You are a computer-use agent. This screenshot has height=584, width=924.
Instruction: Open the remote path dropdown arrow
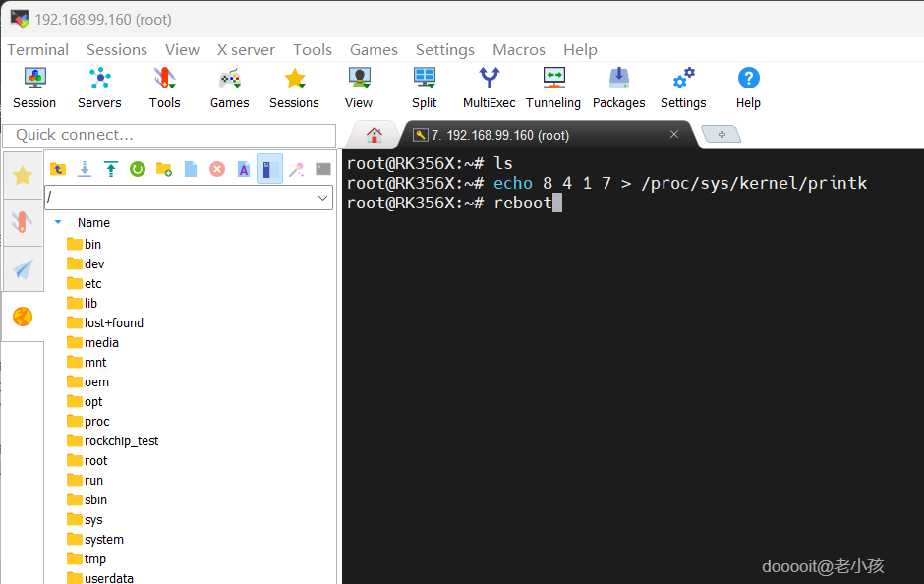323,198
